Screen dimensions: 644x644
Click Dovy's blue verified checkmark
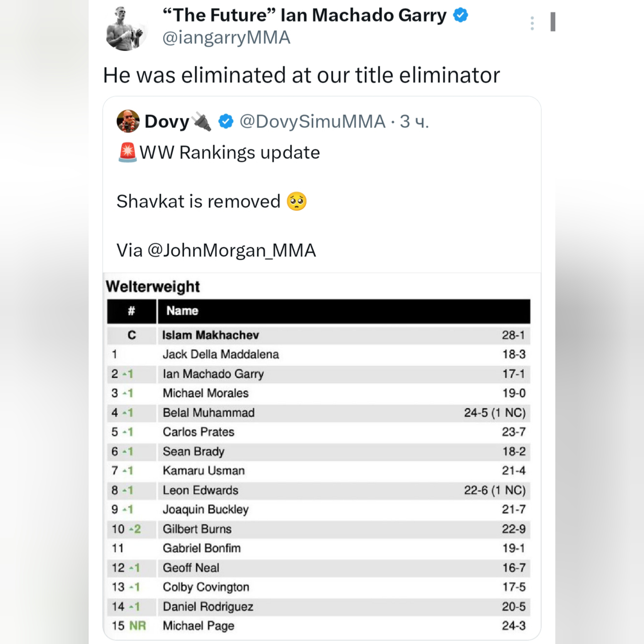pos(226,121)
